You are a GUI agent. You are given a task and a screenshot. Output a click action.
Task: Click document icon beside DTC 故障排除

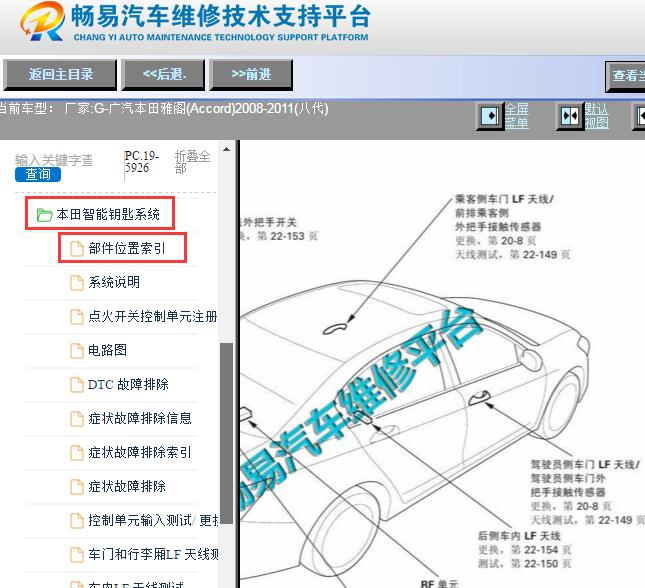[77, 385]
